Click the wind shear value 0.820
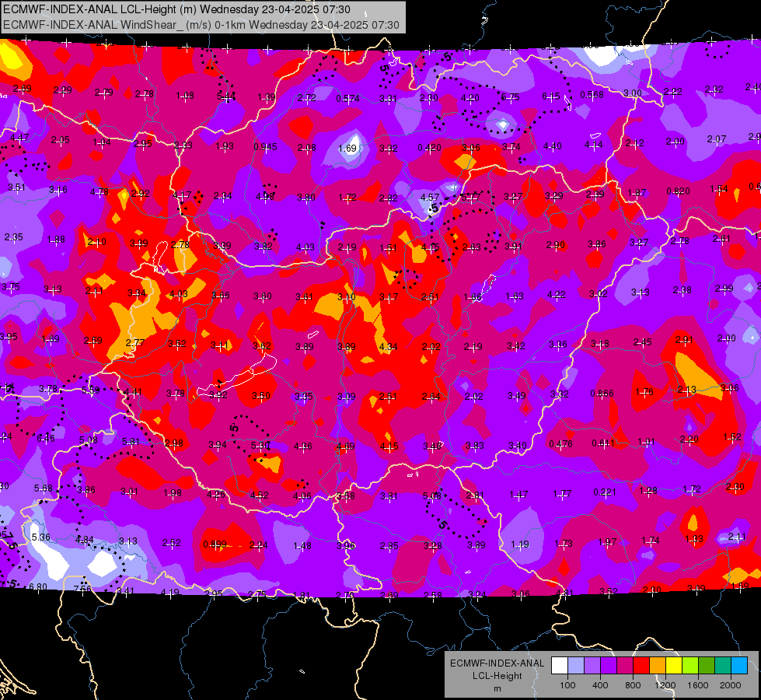 point(678,191)
